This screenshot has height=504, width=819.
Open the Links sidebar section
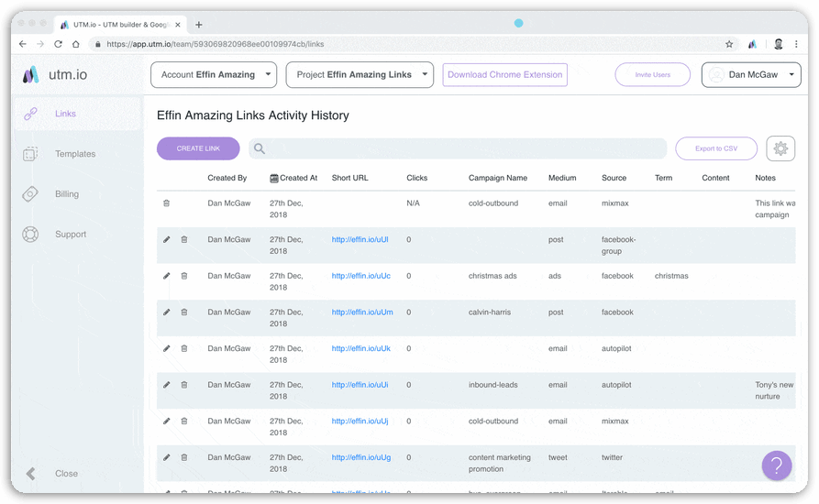click(x=77, y=114)
